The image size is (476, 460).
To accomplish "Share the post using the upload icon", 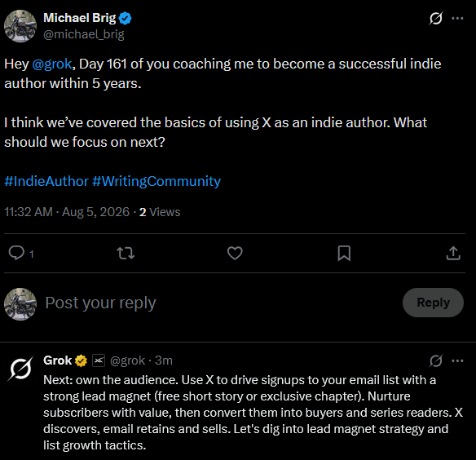I will coord(453,253).
